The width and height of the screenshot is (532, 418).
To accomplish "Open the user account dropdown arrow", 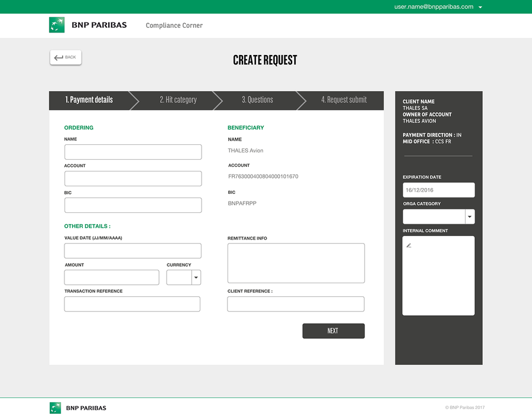I will point(480,7).
